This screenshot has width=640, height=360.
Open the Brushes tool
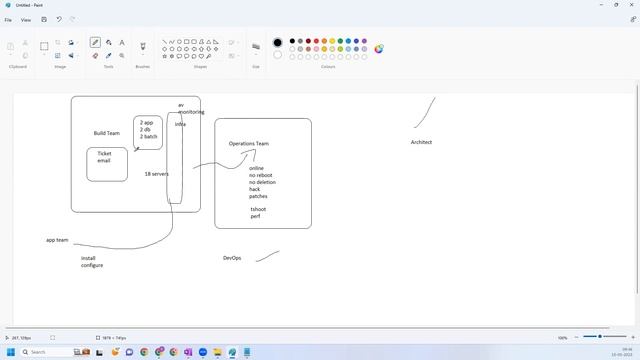[x=143, y=46]
